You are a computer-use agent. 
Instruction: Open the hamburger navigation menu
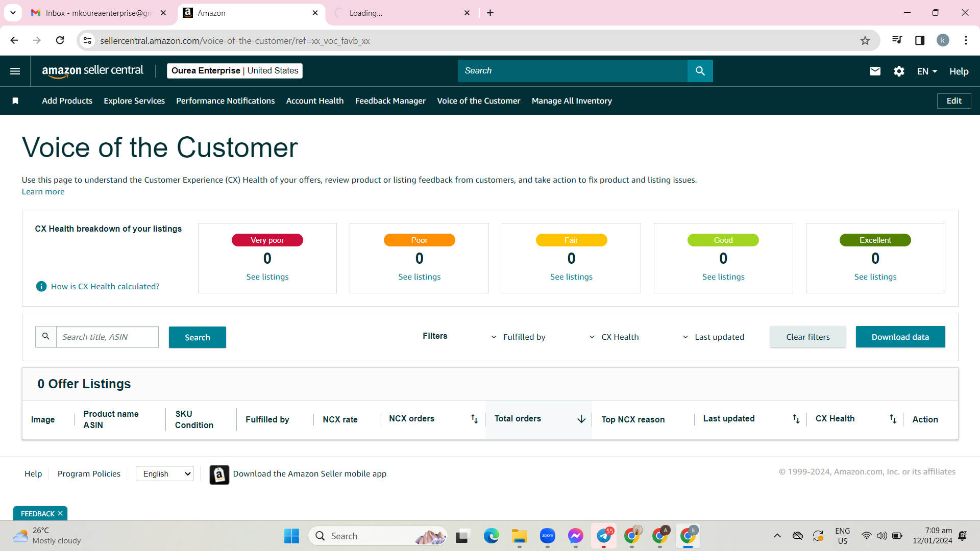pos(15,71)
